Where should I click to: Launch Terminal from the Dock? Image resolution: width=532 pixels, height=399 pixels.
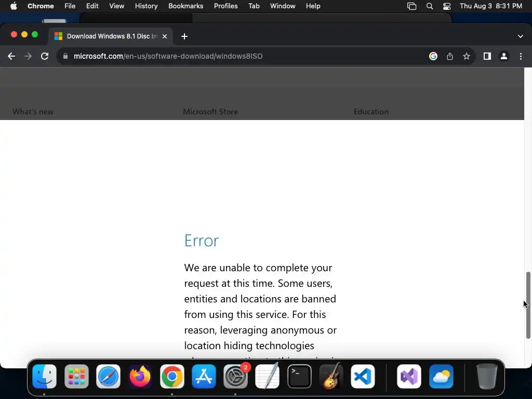299,376
